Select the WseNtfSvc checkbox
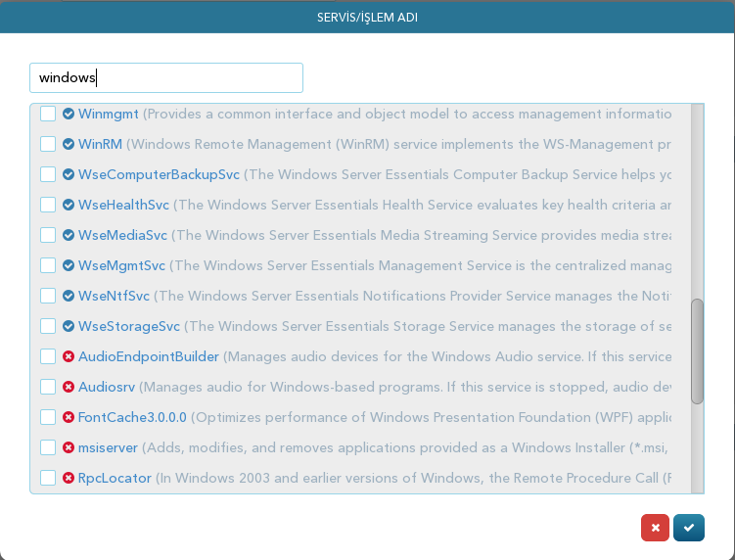 48,296
